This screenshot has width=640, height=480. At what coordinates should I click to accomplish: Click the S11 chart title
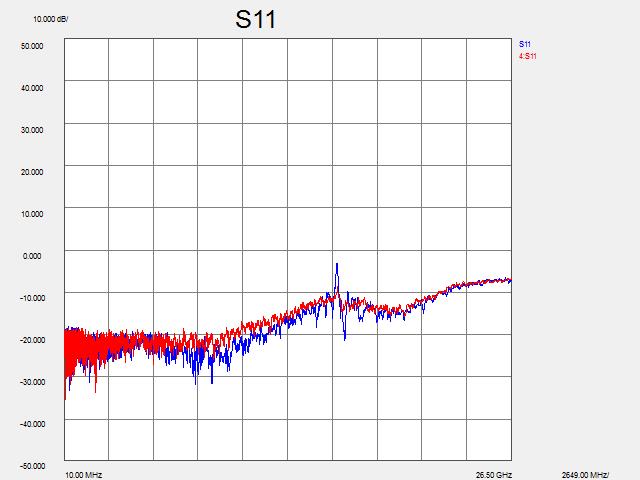(x=256, y=19)
